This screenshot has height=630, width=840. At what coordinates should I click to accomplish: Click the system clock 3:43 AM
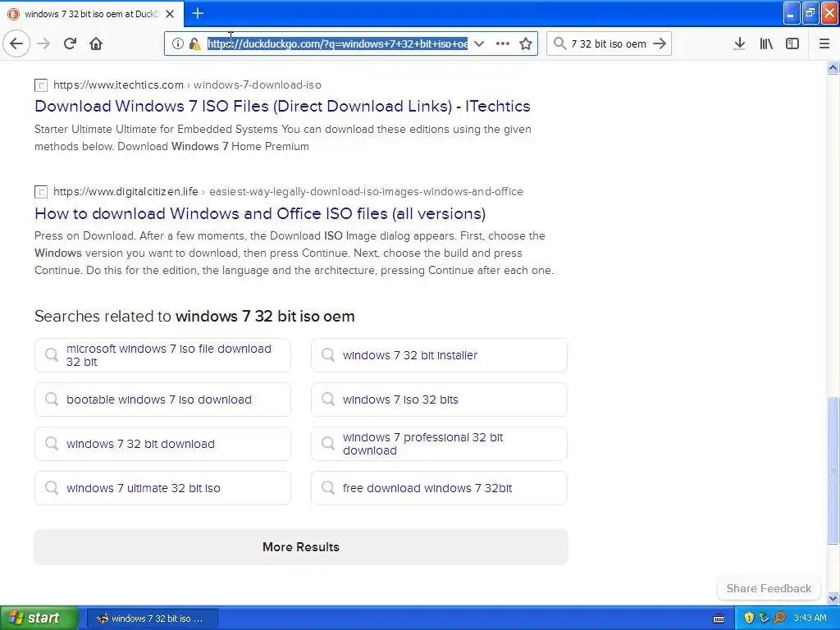(x=810, y=619)
